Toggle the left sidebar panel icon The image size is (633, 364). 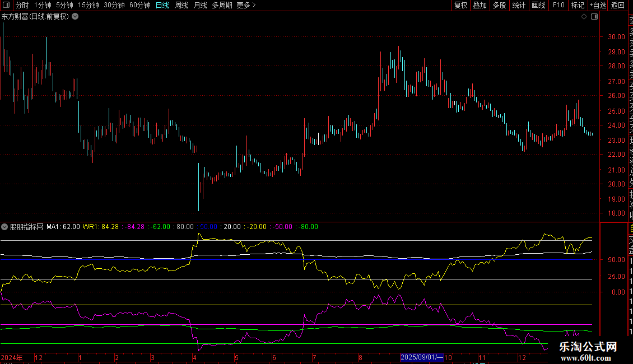(6, 5)
